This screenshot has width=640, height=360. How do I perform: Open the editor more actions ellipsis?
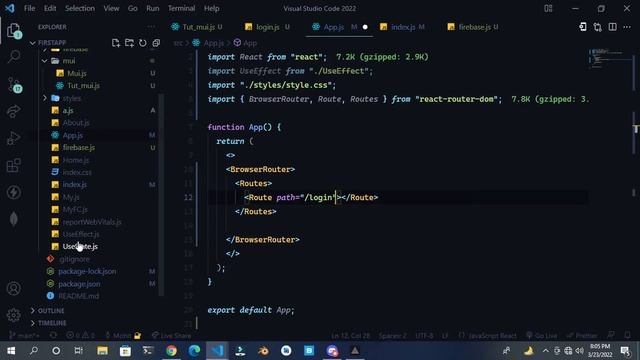[x=627, y=27]
